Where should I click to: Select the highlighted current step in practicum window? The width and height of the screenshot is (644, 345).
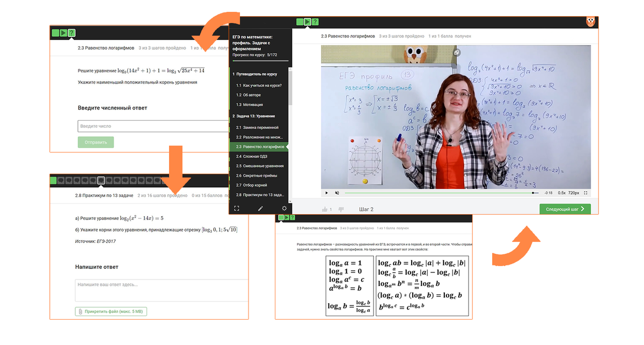(x=101, y=180)
